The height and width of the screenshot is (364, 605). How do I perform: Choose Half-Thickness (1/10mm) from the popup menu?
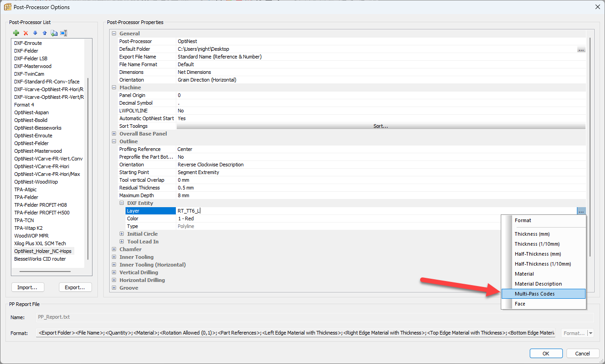(544, 264)
